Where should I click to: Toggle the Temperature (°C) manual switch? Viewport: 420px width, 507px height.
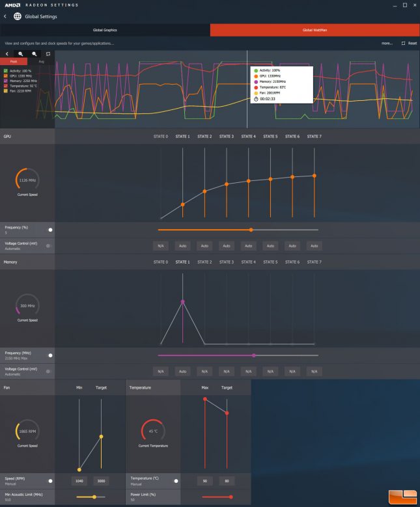[x=175, y=481]
